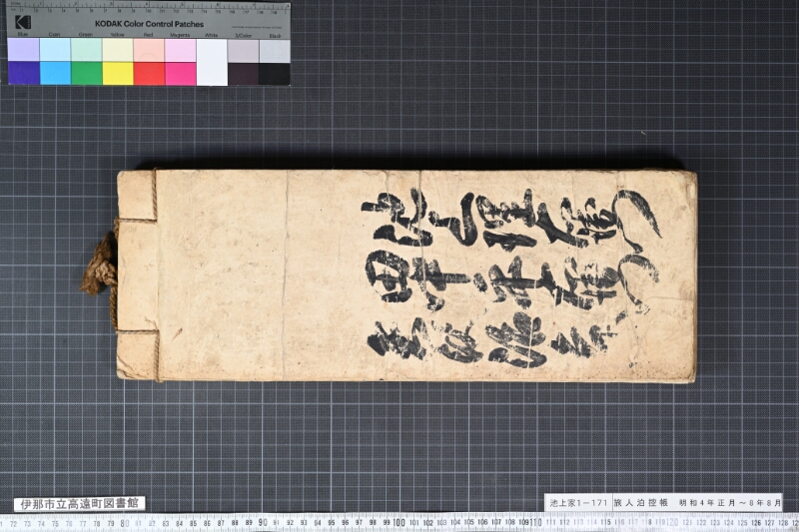This screenshot has height=532, width=799.
Task: Pick the cyan color patch
Action: coord(55,73)
